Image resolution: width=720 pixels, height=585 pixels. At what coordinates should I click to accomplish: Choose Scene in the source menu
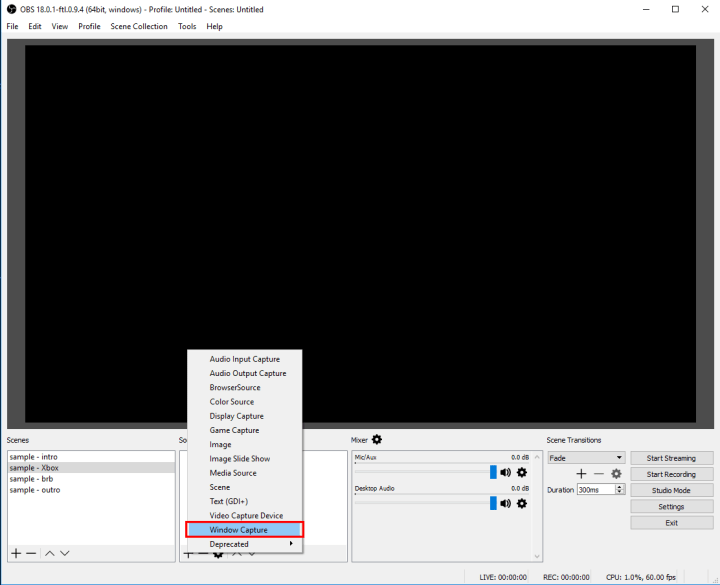(x=244, y=487)
